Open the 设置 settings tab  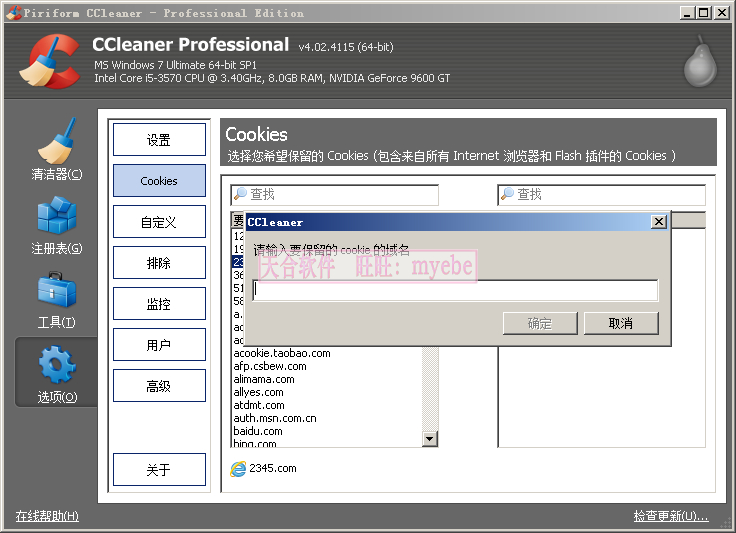coord(159,139)
